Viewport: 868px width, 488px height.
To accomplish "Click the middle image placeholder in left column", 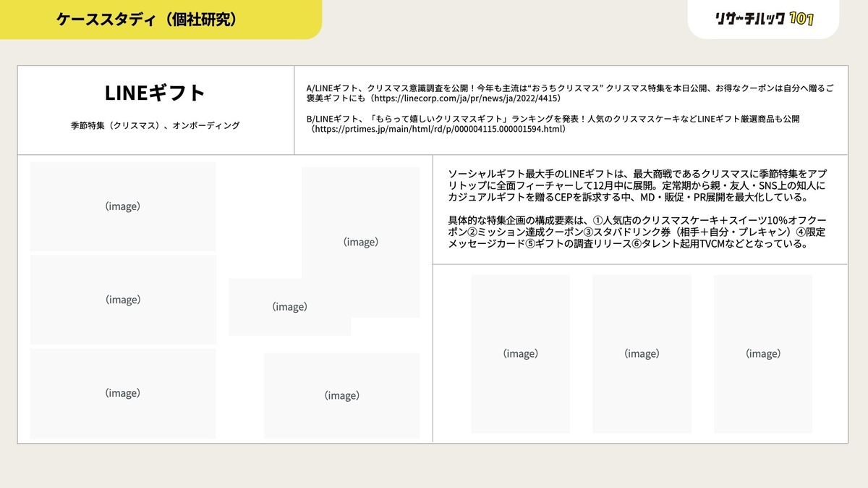I will (123, 300).
